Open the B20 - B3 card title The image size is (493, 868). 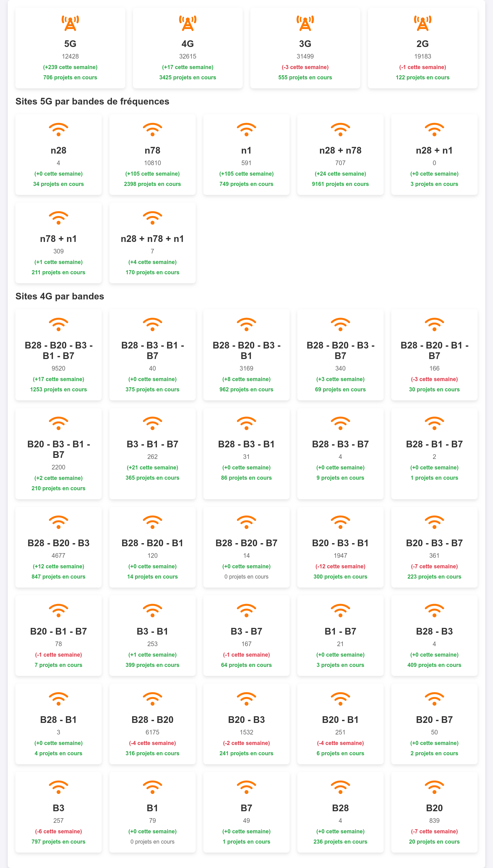point(246,720)
